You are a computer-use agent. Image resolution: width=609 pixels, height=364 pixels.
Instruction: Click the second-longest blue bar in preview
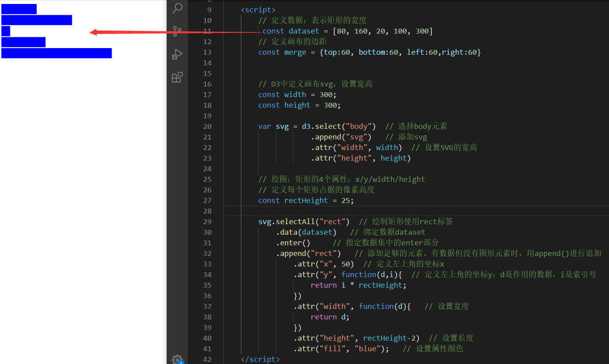[37, 20]
